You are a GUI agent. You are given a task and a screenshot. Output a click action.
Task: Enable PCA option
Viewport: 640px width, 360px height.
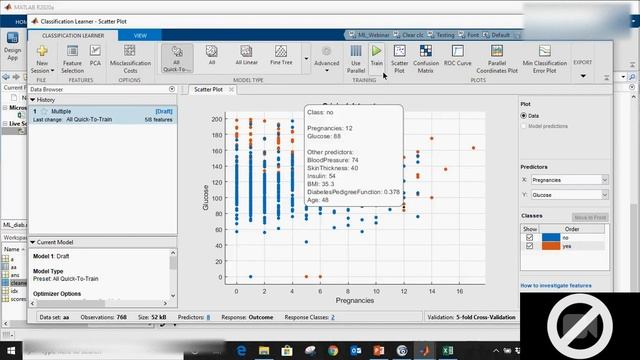tap(95, 56)
